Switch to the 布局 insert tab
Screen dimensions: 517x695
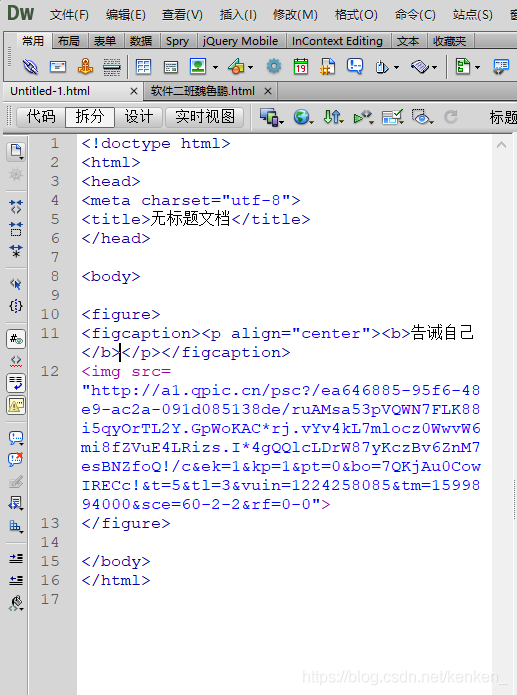(x=69, y=41)
